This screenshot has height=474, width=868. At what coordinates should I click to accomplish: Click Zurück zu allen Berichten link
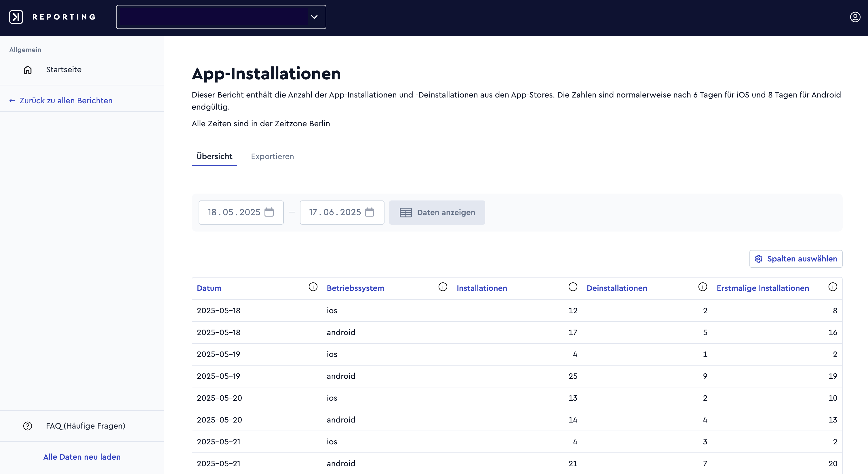[66, 101]
